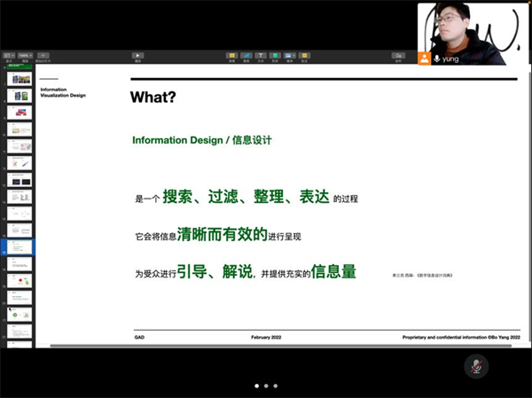Insert a chart using the Chart icon
This screenshot has height=398, width=532.
click(246, 55)
